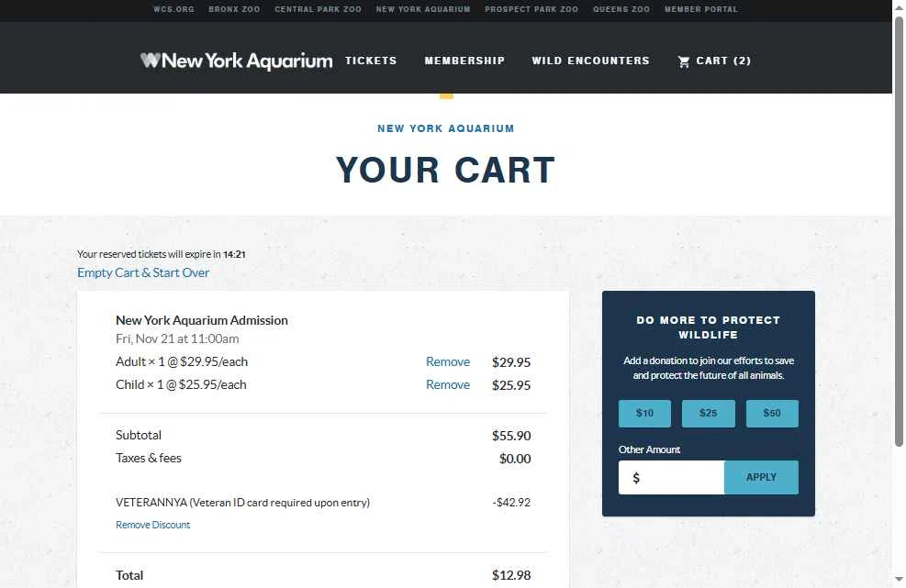Visit Queens Zoo link
906x588 pixels.
[x=621, y=9]
